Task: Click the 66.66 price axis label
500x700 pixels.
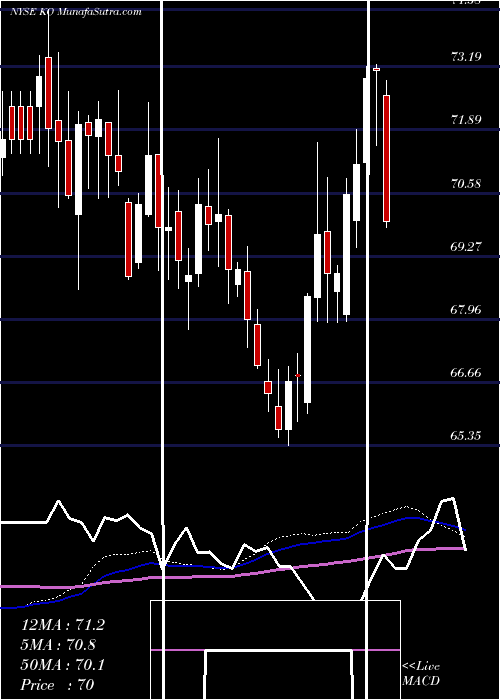Action: (x=466, y=372)
